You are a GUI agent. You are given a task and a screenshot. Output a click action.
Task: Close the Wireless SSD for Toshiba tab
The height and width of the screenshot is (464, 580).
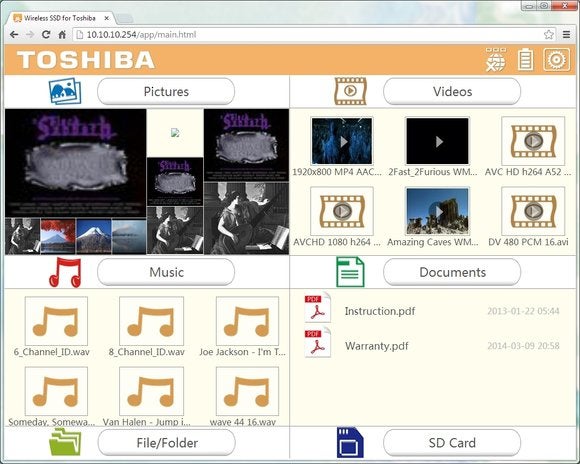(x=107, y=18)
